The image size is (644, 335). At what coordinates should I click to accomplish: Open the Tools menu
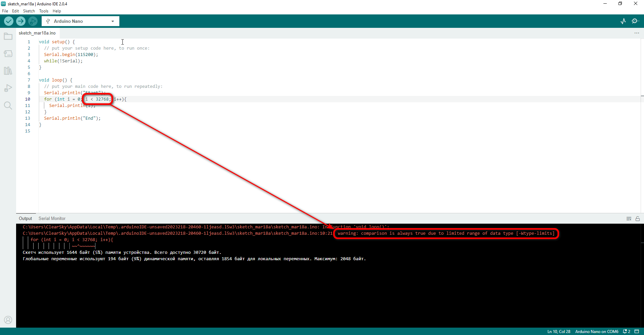pos(44,11)
